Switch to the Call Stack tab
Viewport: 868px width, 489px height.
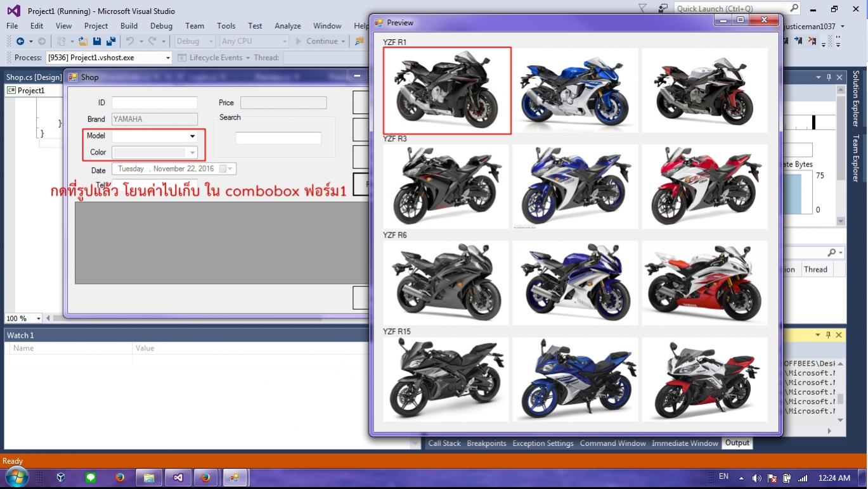pos(444,443)
